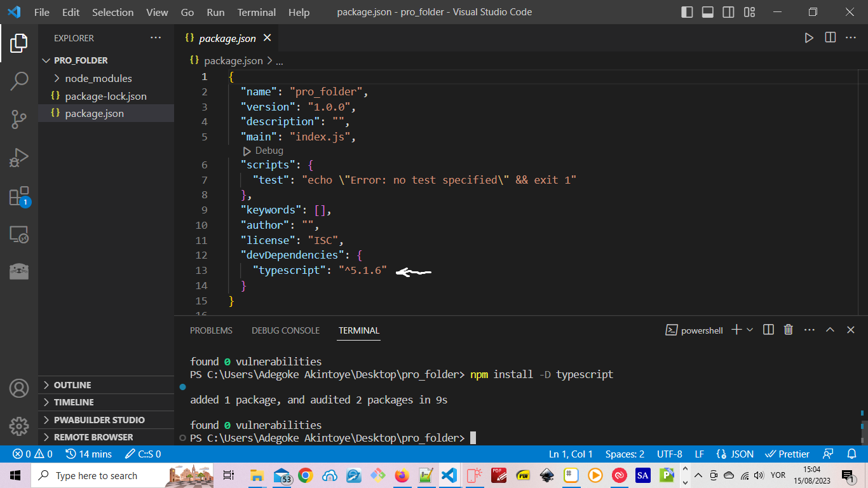Switch to the PROBLEMS tab
This screenshot has width=868, height=488.
[211, 330]
